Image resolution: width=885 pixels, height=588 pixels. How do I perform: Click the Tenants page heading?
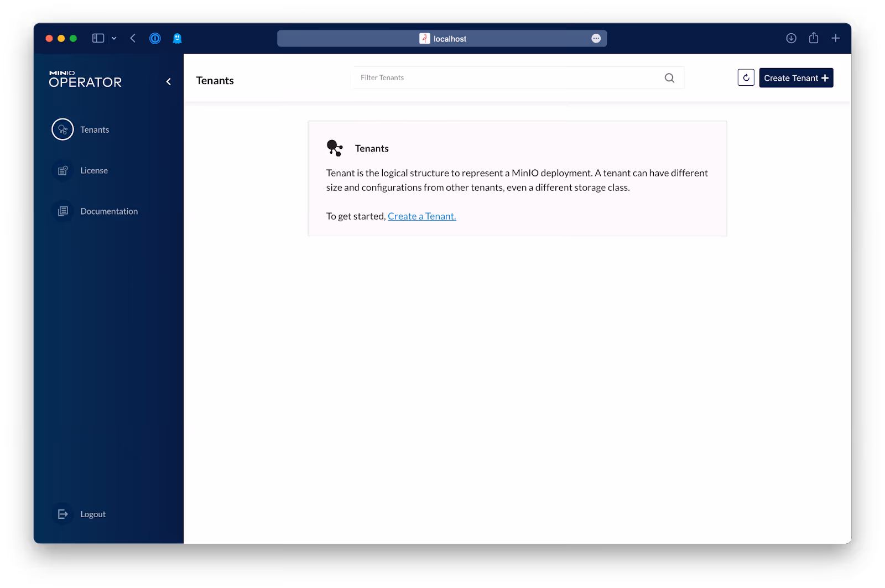point(215,81)
